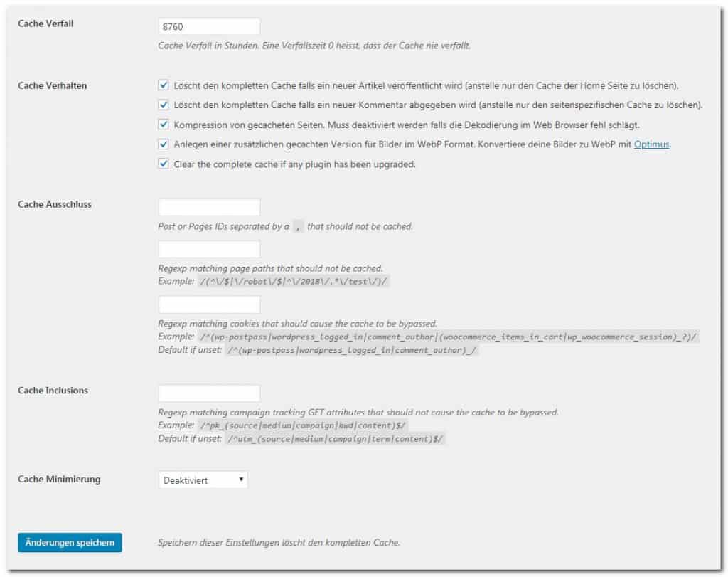Click the cookies bypass regexp input field
The width and height of the screenshot is (728, 577).
pyautogui.click(x=210, y=305)
